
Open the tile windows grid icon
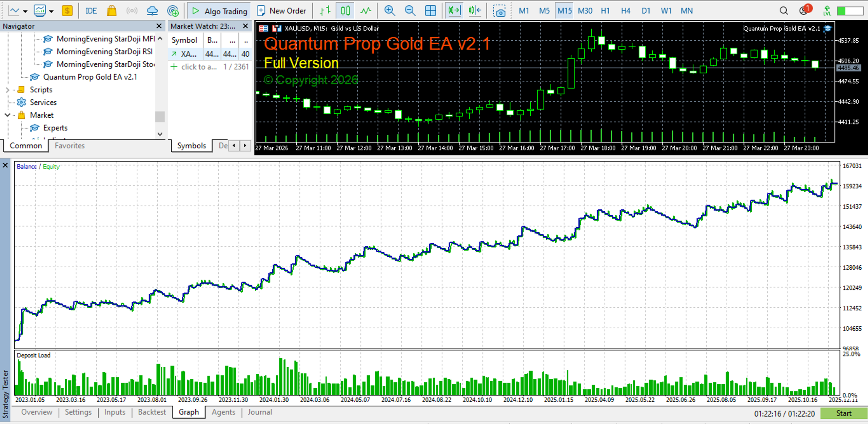click(x=431, y=11)
